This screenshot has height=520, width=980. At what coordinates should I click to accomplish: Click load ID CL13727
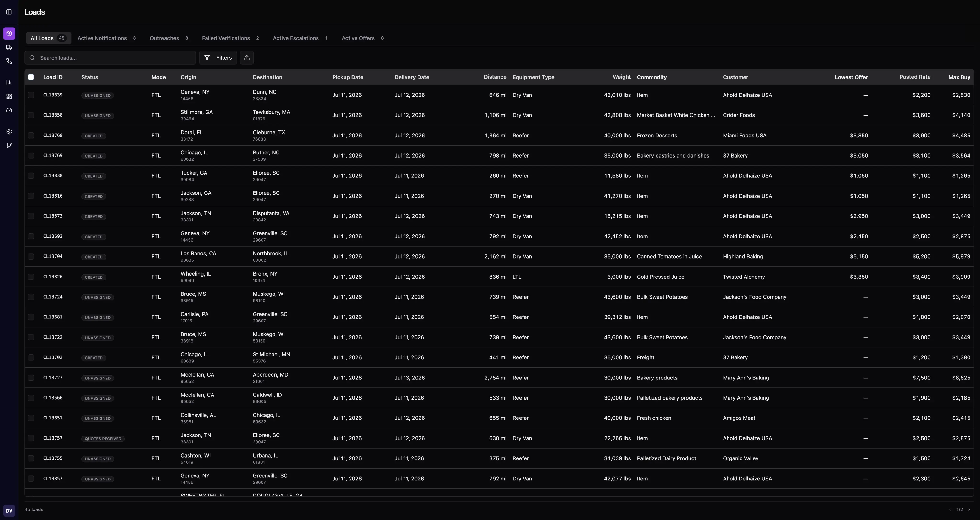53,378
